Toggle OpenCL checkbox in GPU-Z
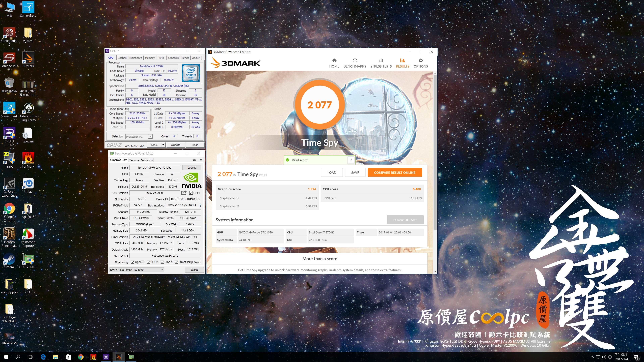The height and width of the screenshot is (362, 644). point(133,262)
